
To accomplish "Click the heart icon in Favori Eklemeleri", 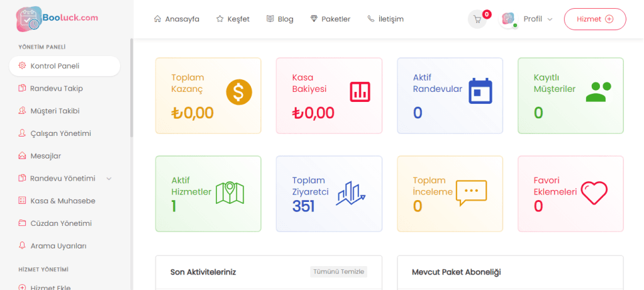I will 594,193.
